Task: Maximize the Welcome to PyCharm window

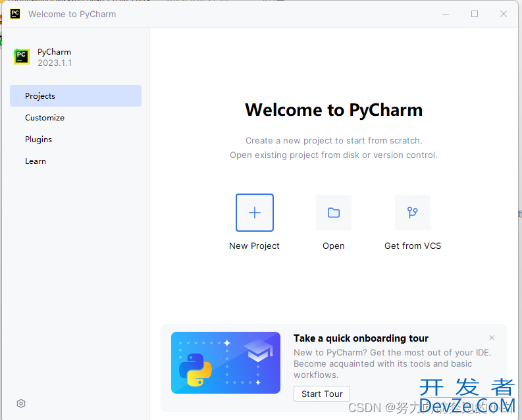Action: click(x=475, y=14)
